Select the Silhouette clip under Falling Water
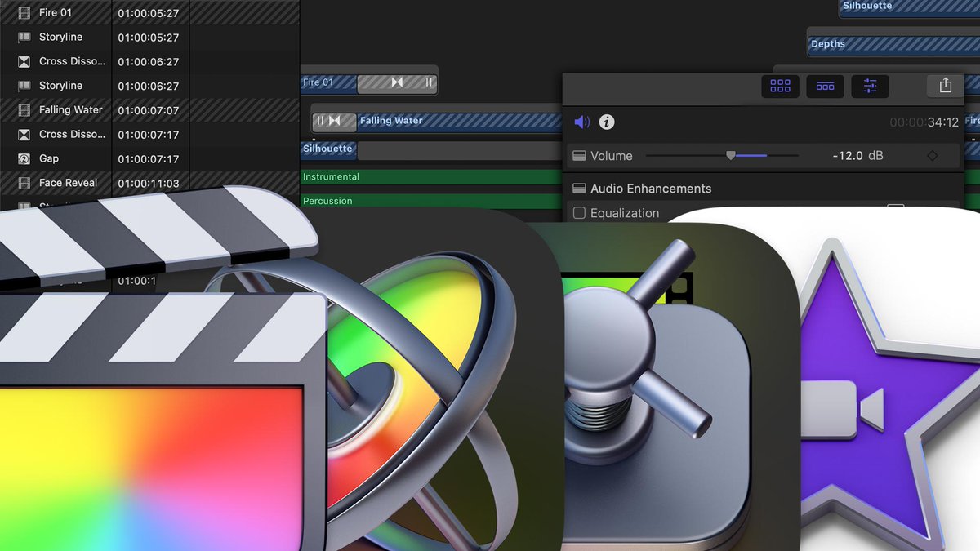Viewport: 980px width, 551px height. click(328, 149)
